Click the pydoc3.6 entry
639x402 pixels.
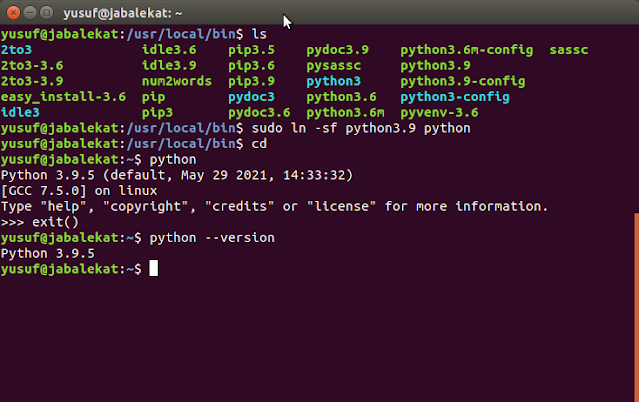[x=259, y=113]
